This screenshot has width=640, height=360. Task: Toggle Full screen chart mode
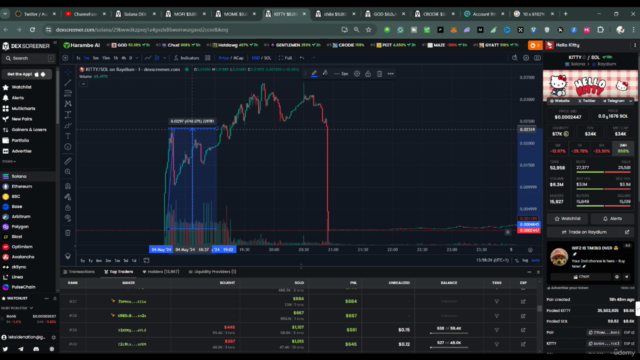(x=285, y=58)
